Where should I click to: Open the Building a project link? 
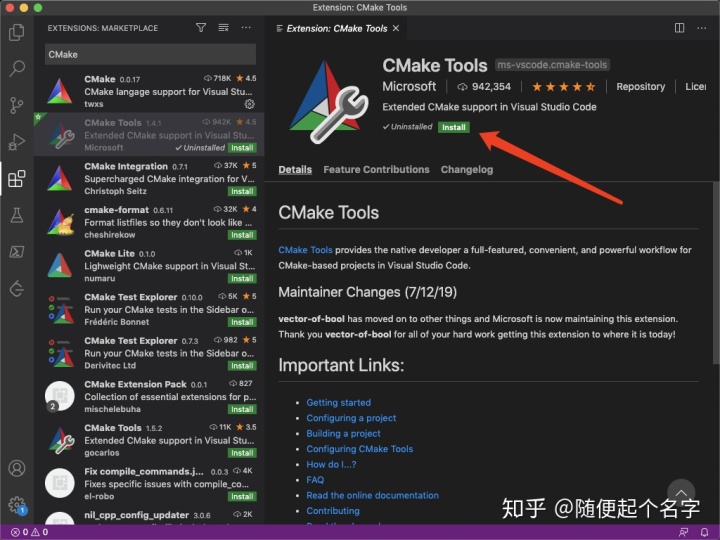click(x=343, y=434)
